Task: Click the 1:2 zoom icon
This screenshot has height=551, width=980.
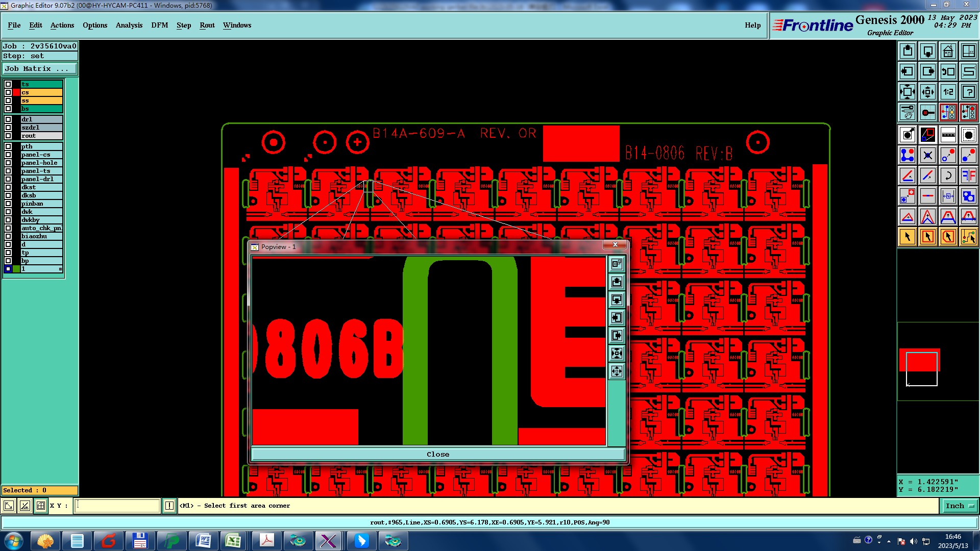Action: click(948, 92)
